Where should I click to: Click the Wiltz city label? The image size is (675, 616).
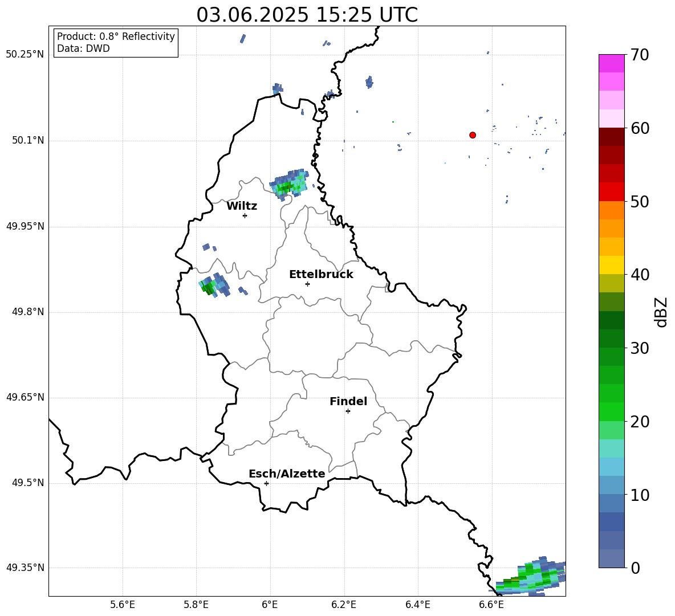pos(242,206)
